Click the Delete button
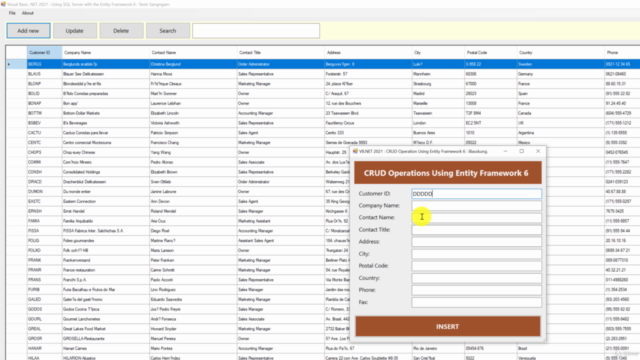The height and width of the screenshot is (360, 640). 121,31
